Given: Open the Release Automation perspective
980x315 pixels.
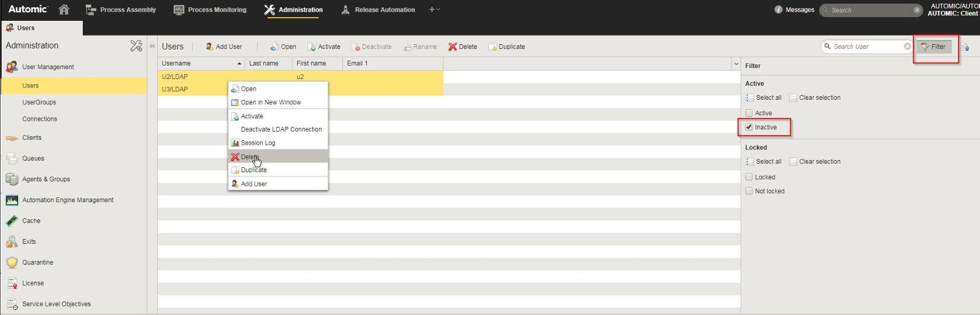Looking at the screenshot, I should (378, 10).
